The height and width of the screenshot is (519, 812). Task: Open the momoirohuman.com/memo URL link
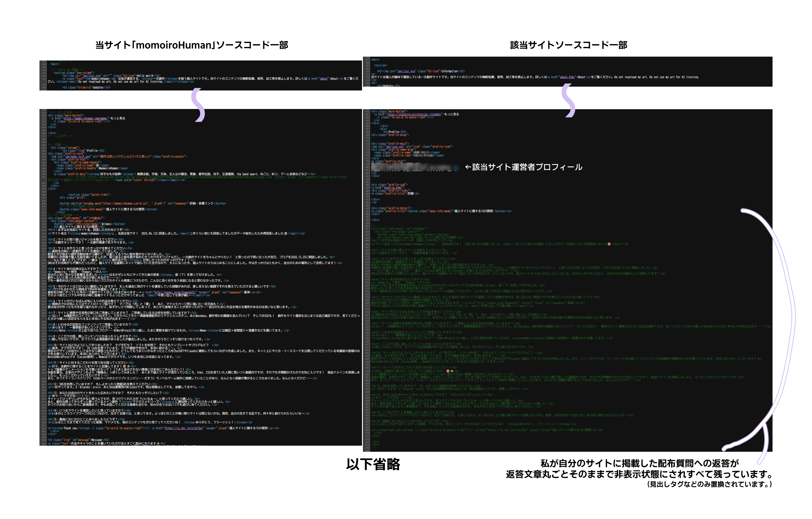coord(85,118)
